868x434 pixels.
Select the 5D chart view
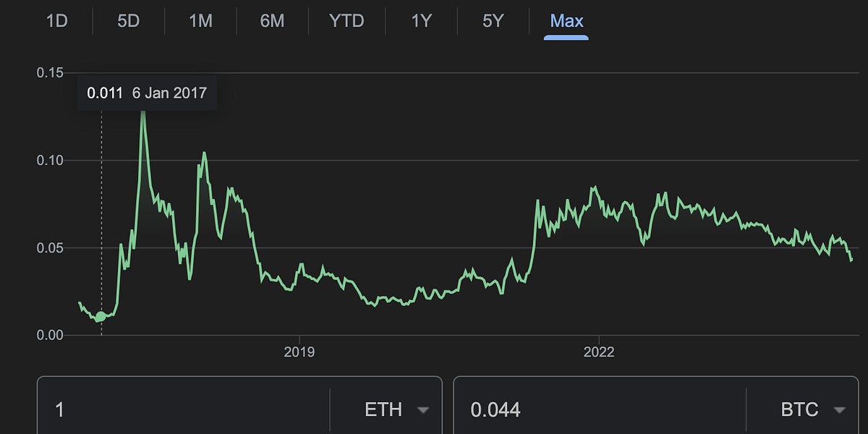point(128,21)
